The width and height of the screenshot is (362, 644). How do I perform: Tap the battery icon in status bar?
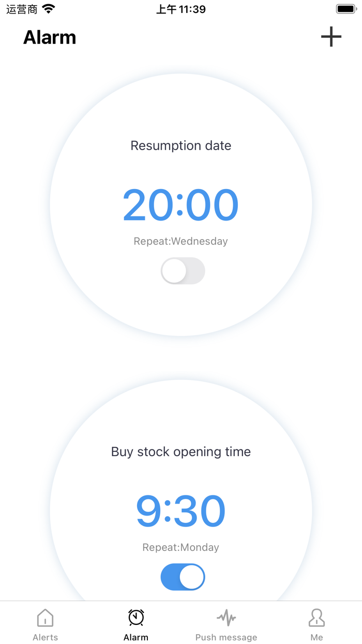(x=345, y=8)
